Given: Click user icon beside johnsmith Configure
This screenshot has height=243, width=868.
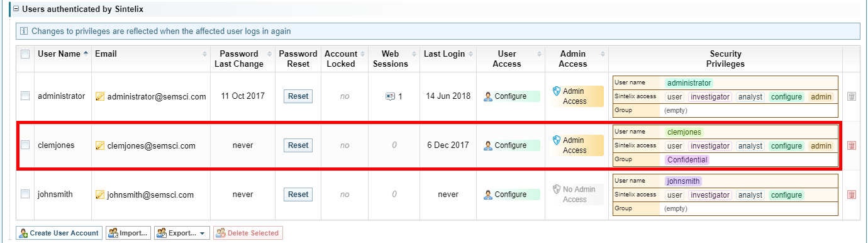Looking at the screenshot, I should [488, 195].
